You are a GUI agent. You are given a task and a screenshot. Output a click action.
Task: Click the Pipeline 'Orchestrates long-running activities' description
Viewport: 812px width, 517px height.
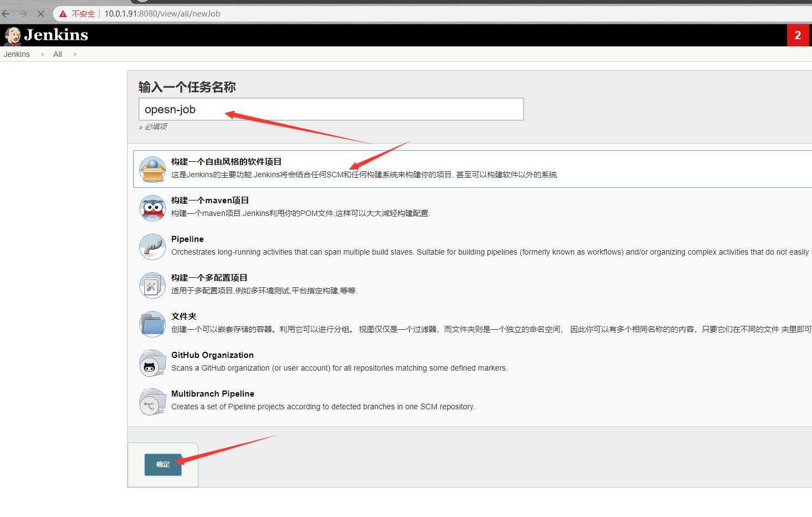(491, 252)
